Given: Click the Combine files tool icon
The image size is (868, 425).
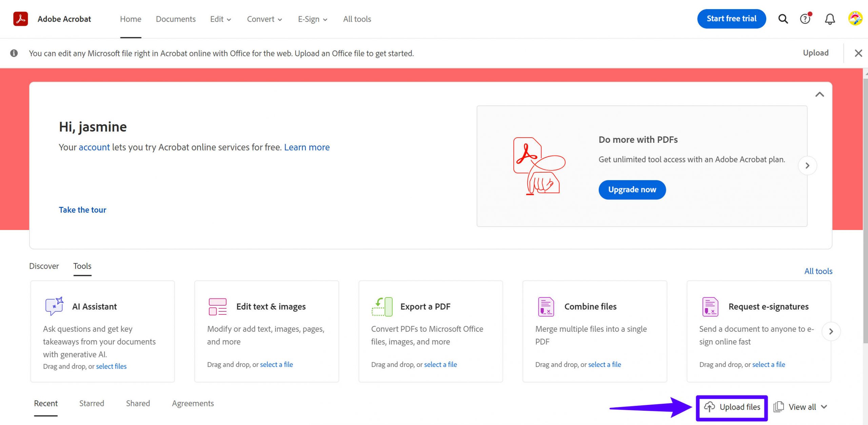Looking at the screenshot, I should coord(546,306).
